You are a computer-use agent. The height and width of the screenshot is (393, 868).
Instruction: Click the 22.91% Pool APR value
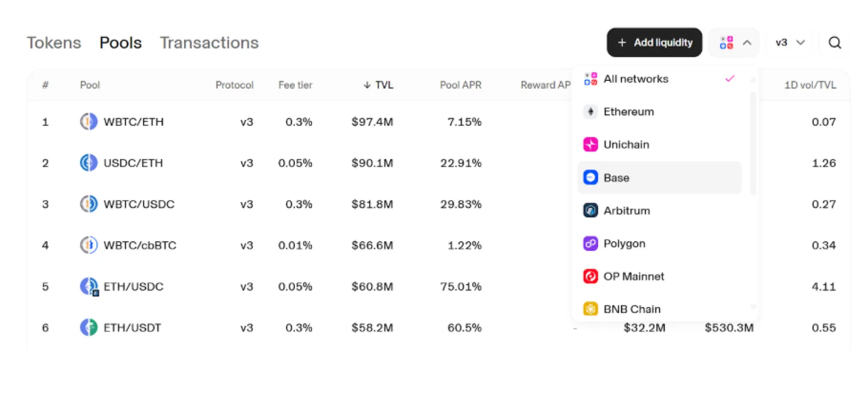click(x=461, y=163)
